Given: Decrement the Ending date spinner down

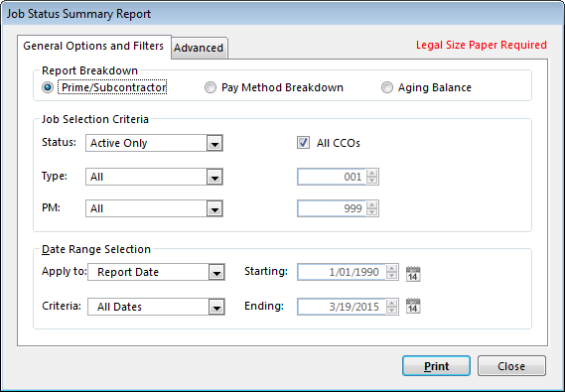Looking at the screenshot, I should (391, 311).
